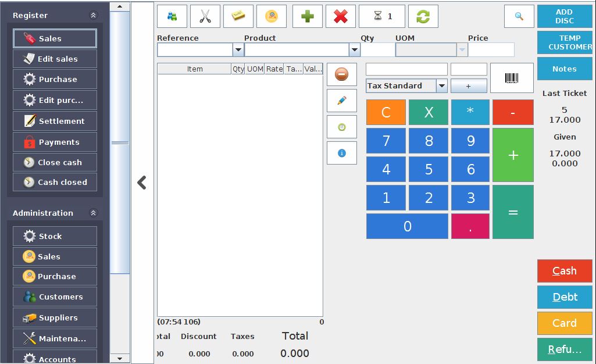This screenshot has width=596, height=364.
Task: Click the green refresh arrows icon
Action: (x=423, y=16)
